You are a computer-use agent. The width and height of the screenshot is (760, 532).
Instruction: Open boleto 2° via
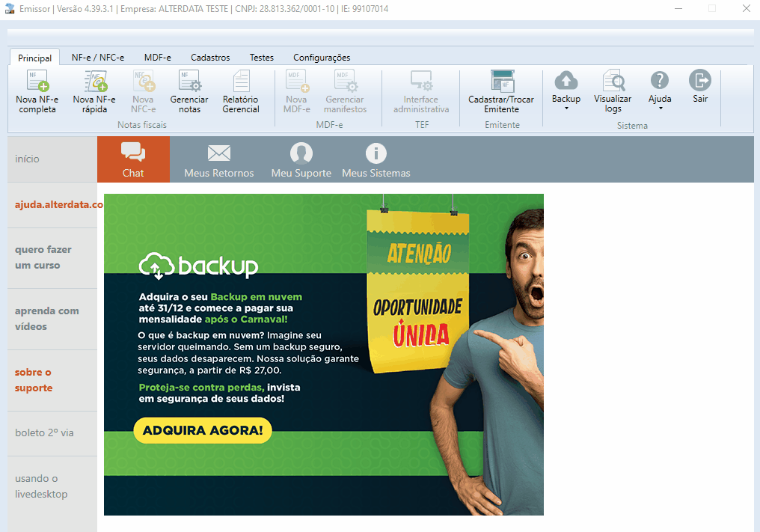point(52,433)
